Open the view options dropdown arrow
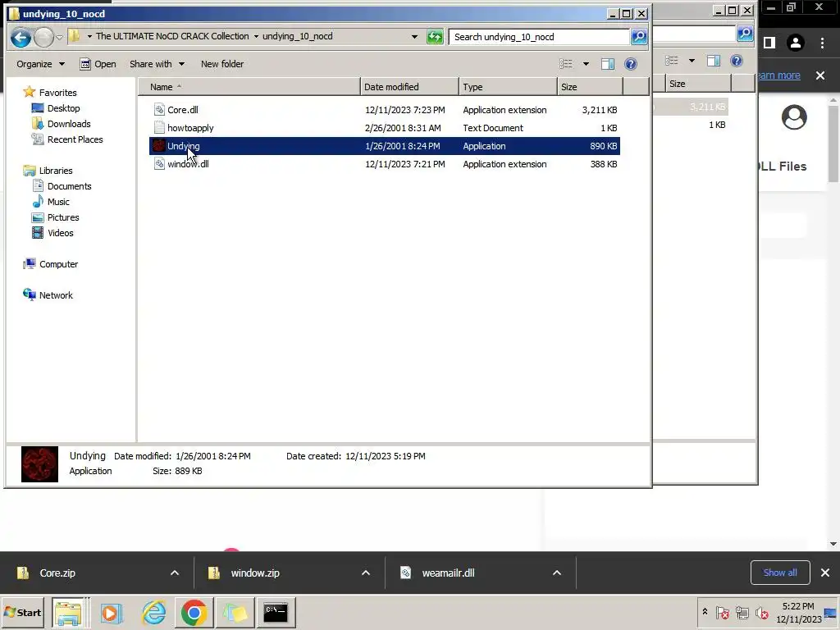Image resolution: width=840 pixels, height=630 pixels. click(x=586, y=64)
